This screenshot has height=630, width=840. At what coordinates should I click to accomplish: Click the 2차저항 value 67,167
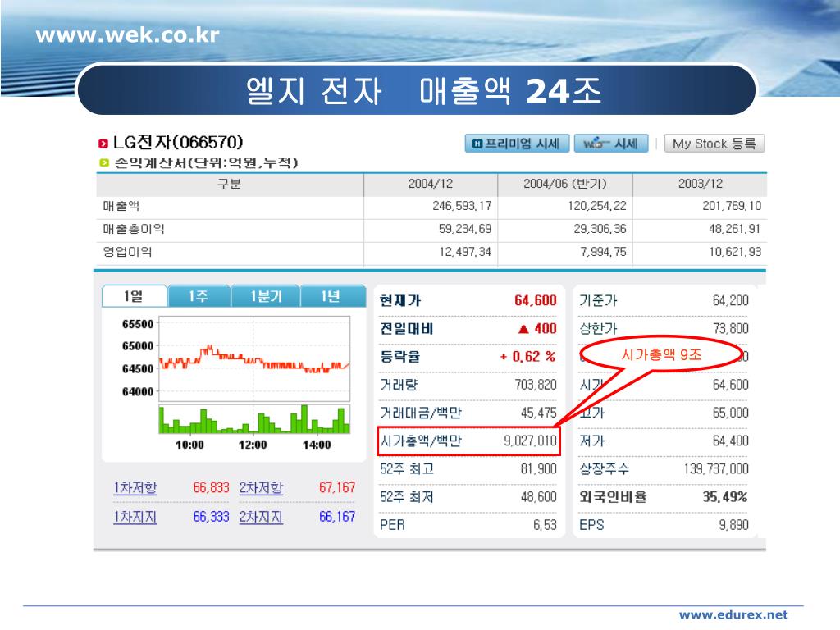point(337,487)
